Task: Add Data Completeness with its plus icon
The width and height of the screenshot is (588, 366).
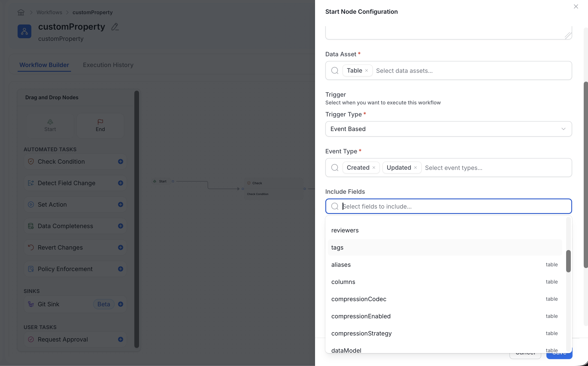Action: (x=121, y=226)
